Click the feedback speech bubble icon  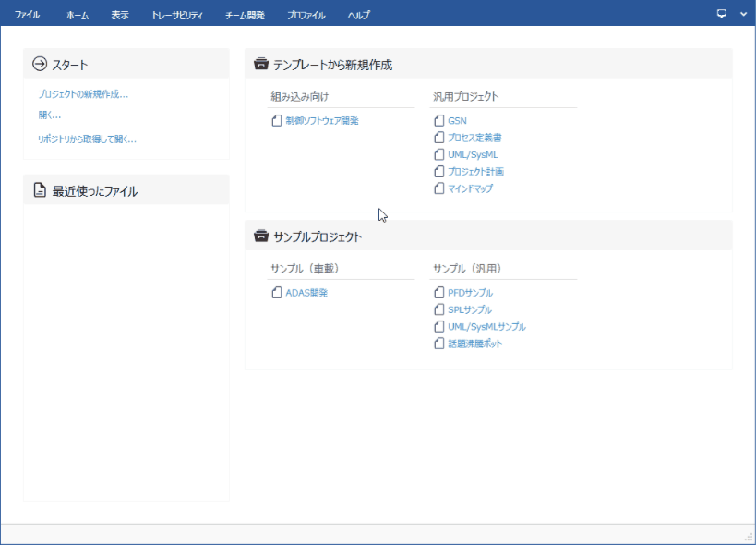pos(721,14)
